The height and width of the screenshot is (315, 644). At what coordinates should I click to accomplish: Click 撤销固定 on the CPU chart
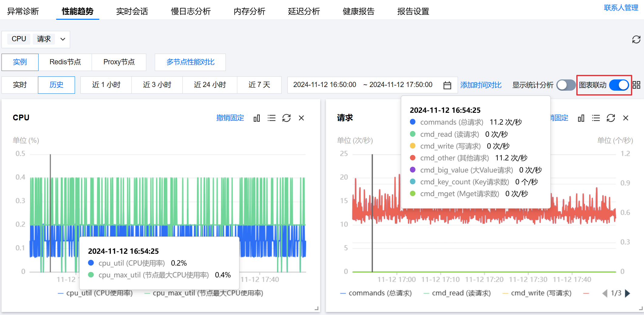[x=230, y=118]
